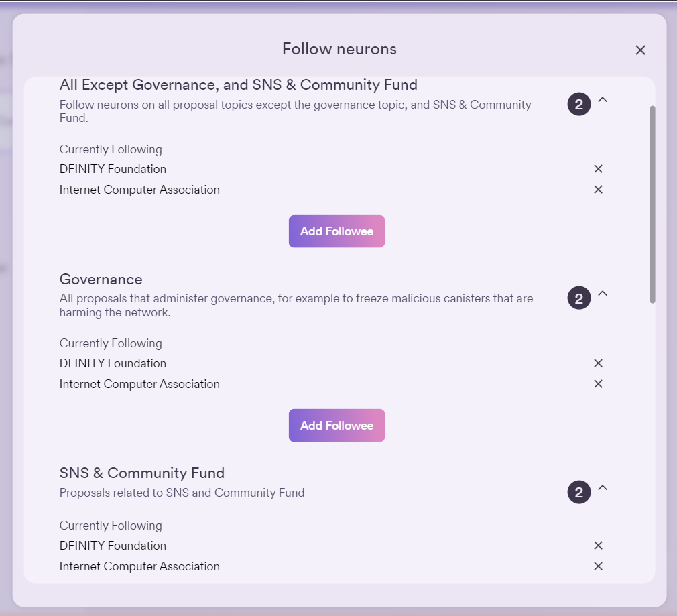Collapse the All Except Governance section chevron
The image size is (677, 616).
pyautogui.click(x=603, y=100)
